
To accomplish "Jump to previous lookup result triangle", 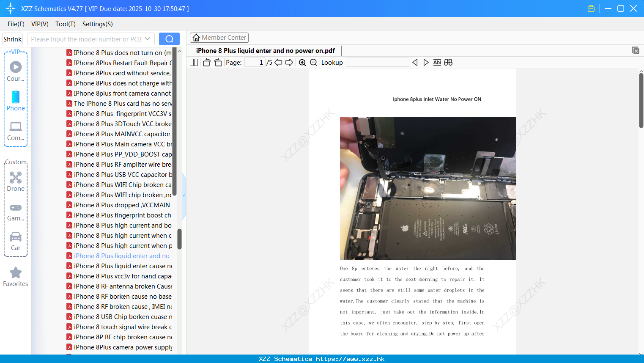I will coord(415,63).
